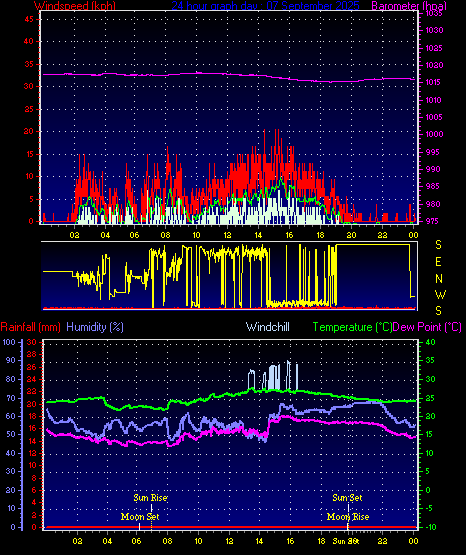The height and width of the screenshot is (555, 466).
Task: Click the 20 hour label under the windspeed graph
Action: click(x=351, y=235)
